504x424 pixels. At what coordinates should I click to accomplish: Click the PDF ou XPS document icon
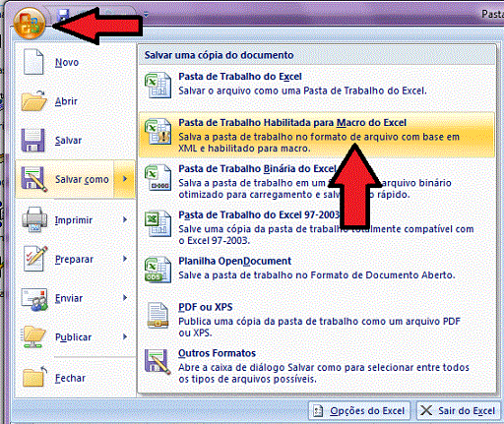click(x=157, y=315)
